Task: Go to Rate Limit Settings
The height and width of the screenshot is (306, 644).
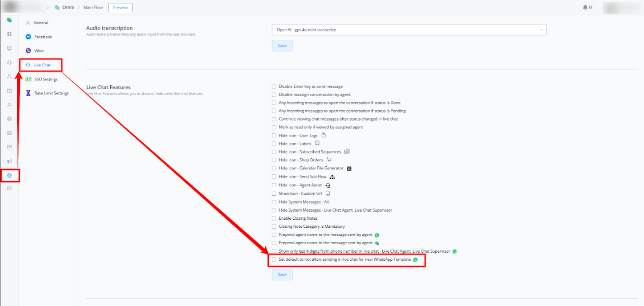Action: click(x=51, y=93)
